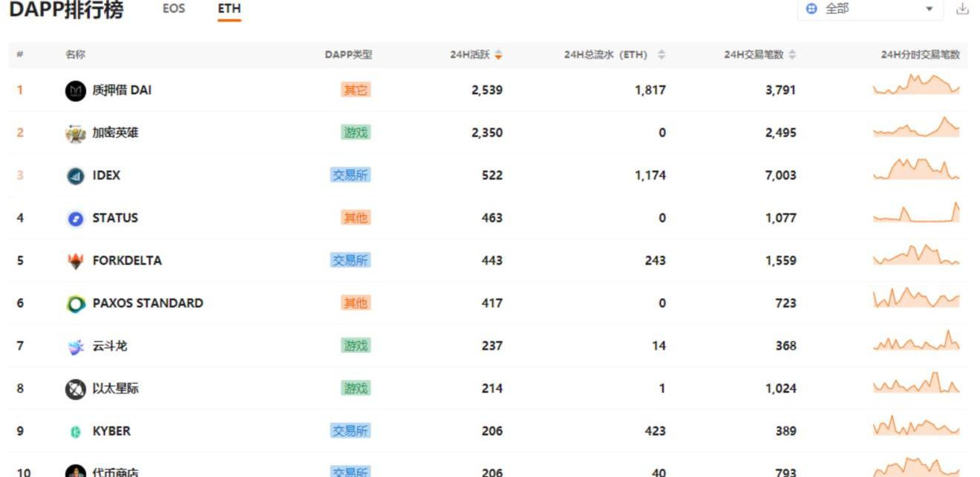Select the 1,174 ETH volume for IDEX
Image resolution: width=980 pixels, height=477 pixels.
coord(650,175)
